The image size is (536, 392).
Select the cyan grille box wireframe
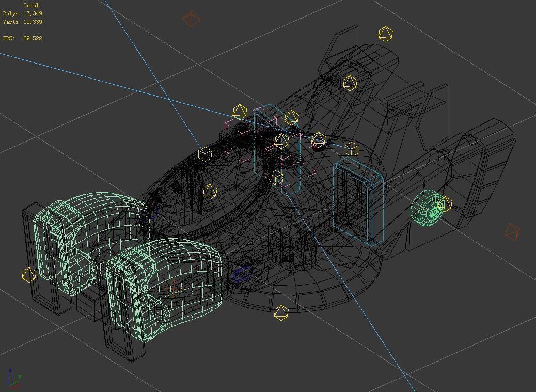coord(357,201)
